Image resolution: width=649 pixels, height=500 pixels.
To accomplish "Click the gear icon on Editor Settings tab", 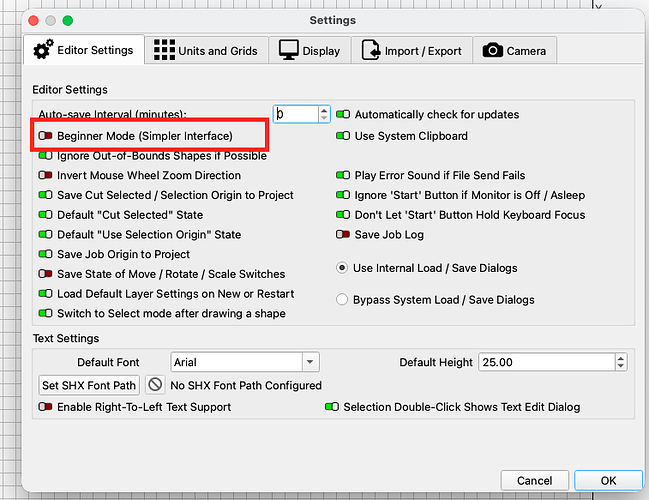I will point(43,49).
